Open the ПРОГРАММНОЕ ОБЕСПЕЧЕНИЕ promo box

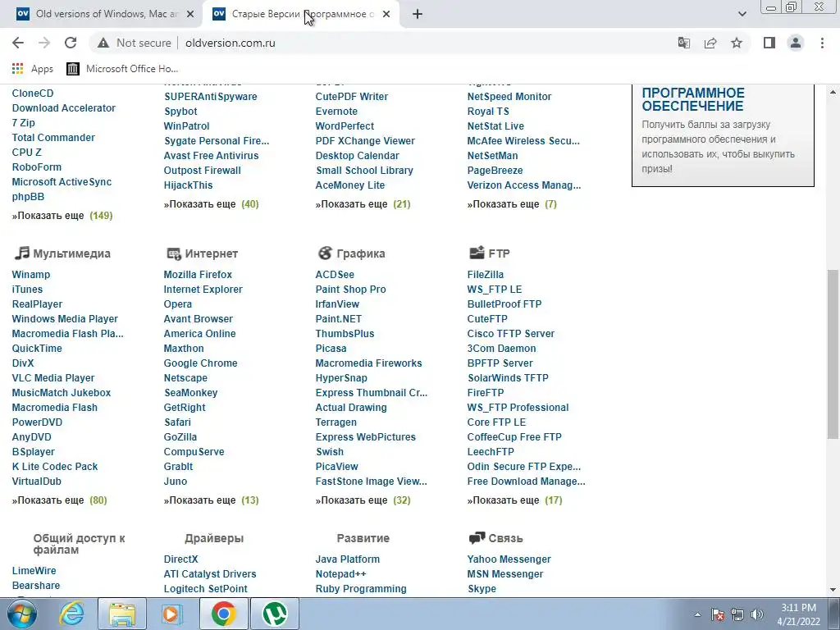point(723,135)
